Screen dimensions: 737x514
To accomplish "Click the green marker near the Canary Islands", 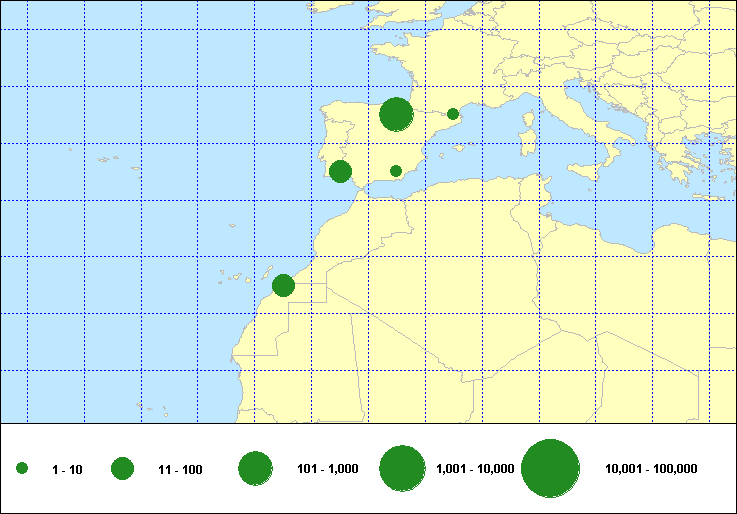I will pos(283,285).
